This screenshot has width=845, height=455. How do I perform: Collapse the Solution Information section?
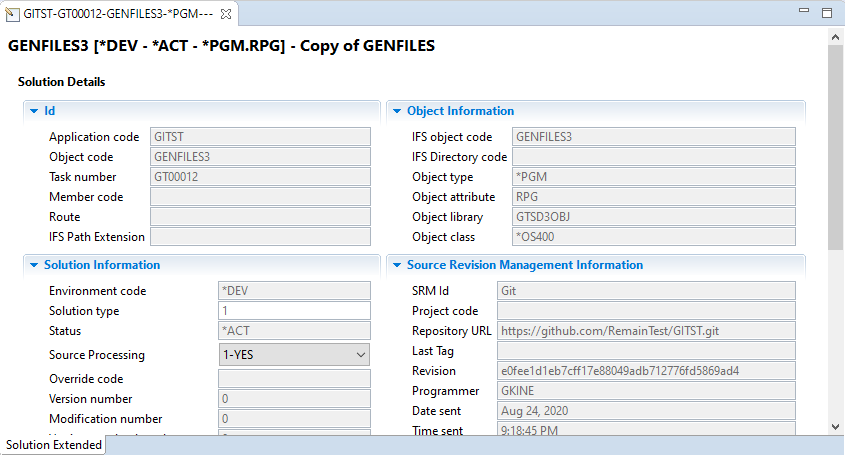34,265
